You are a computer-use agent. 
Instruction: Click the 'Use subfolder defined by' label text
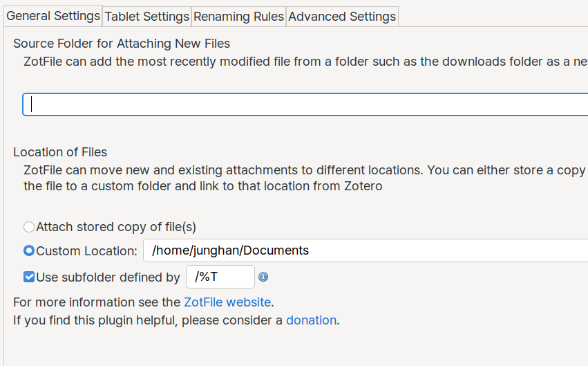pyautogui.click(x=108, y=277)
